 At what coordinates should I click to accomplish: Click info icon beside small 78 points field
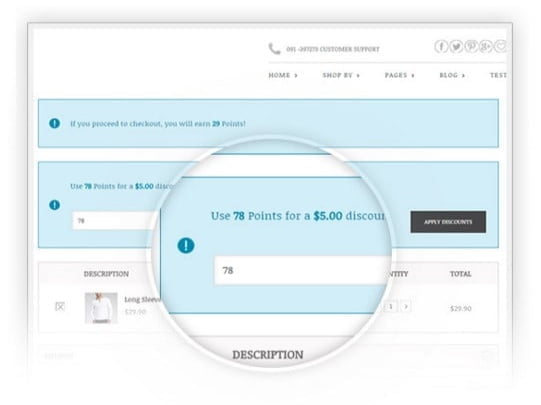55,205
